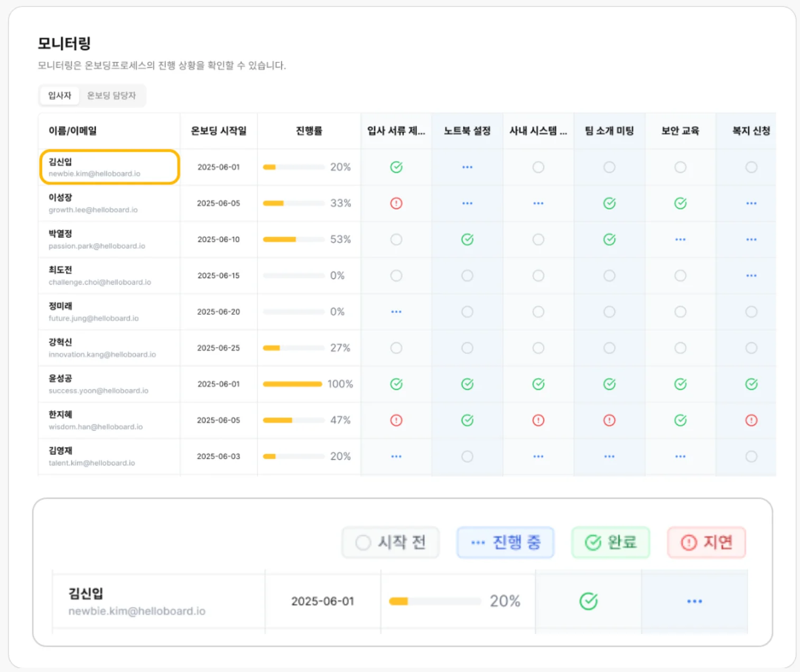
Task: Click 박열정's completed 노트북 설정 check icon
Action: coord(467,240)
